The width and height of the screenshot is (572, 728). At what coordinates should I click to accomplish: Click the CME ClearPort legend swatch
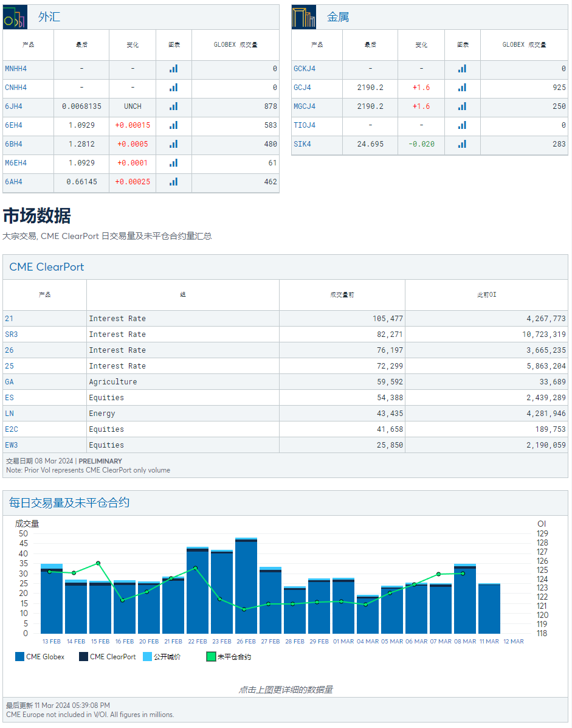pos(83,656)
